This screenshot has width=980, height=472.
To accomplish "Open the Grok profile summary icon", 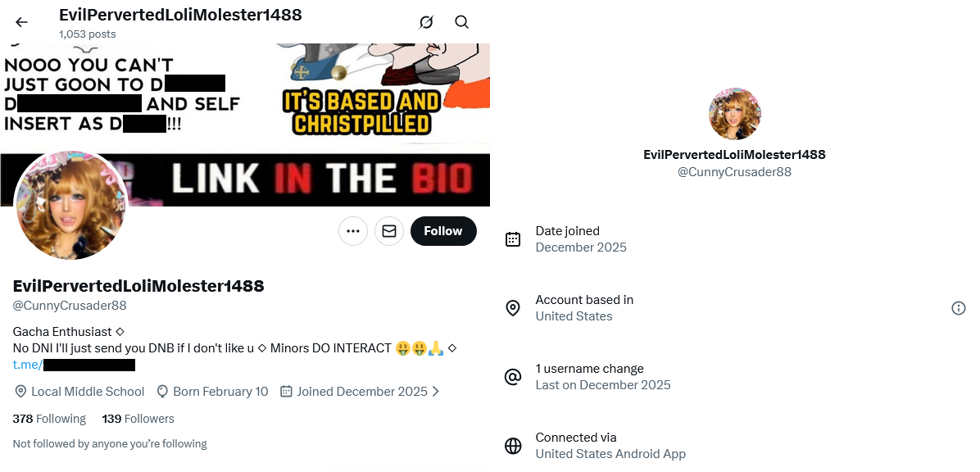I will pos(425,22).
